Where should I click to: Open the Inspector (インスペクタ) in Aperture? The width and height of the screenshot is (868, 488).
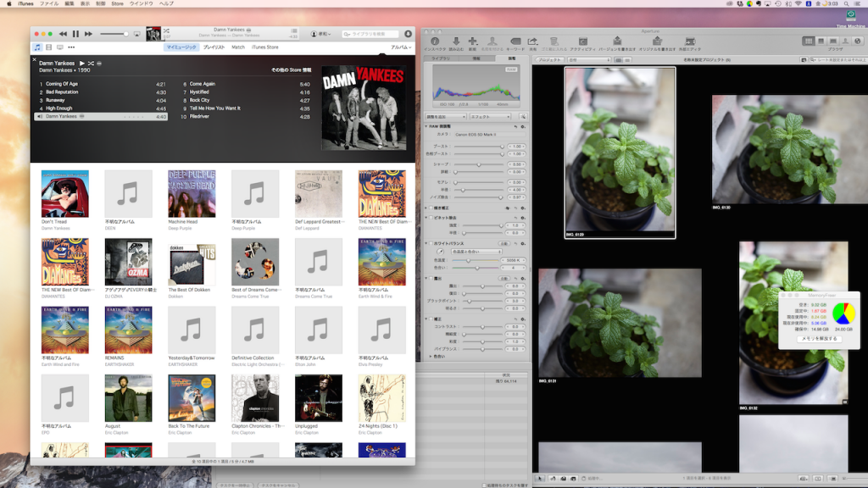pos(434,42)
